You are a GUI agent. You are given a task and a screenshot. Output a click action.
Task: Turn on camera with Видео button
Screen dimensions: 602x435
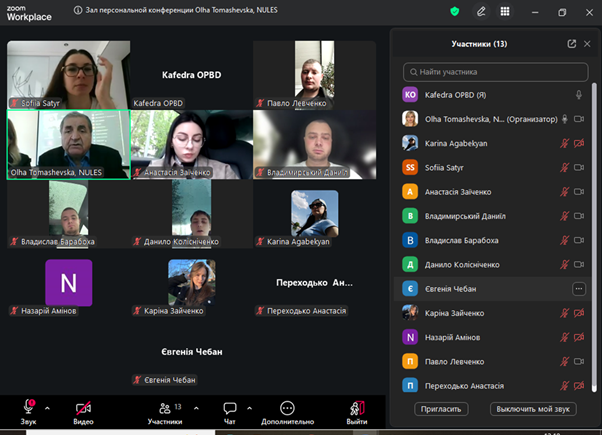click(83, 413)
